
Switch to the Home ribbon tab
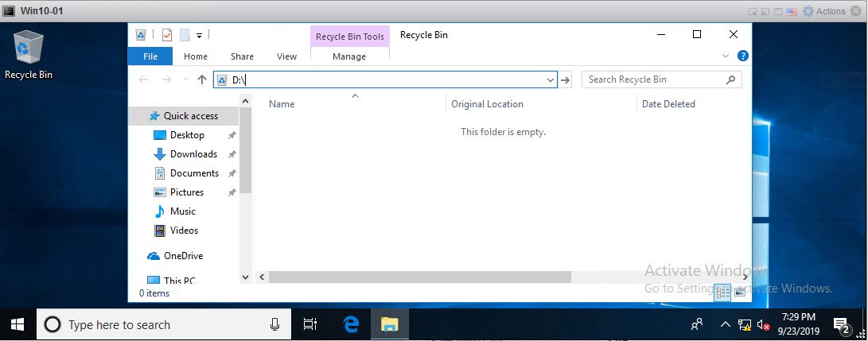[x=196, y=56]
